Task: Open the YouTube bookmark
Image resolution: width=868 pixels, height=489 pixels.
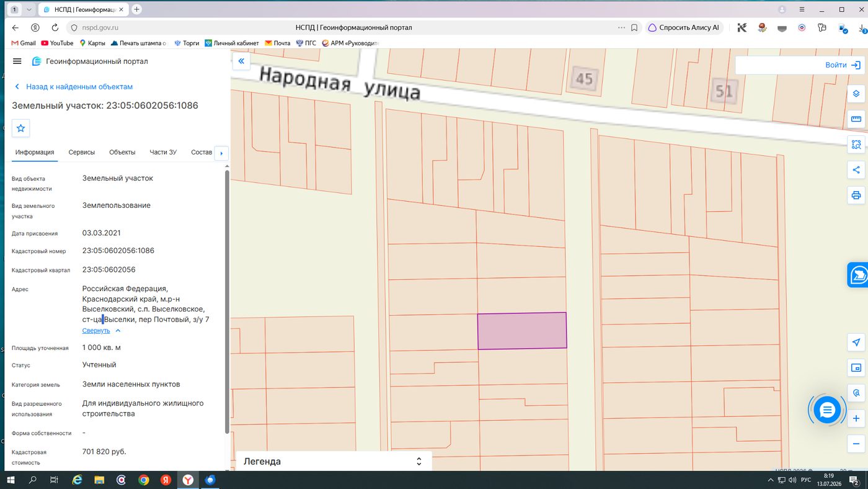Action: coord(57,43)
